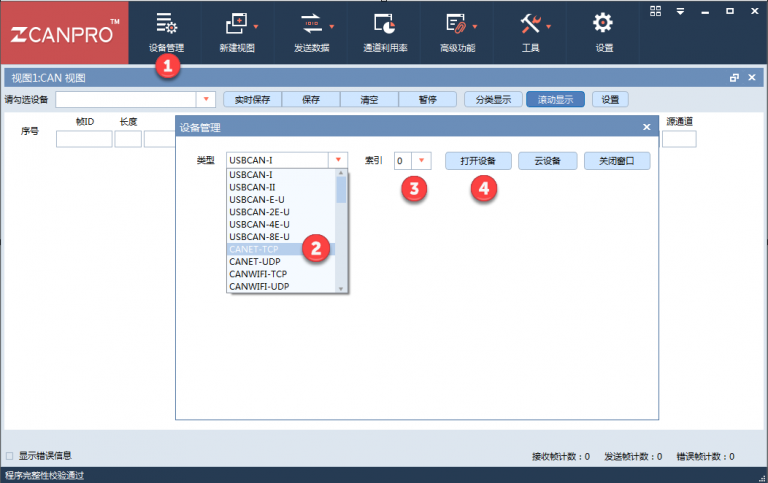Image resolution: width=768 pixels, height=483 pixels.
Task: Click the 帧ID filter input field
Action: coord(84,139)
